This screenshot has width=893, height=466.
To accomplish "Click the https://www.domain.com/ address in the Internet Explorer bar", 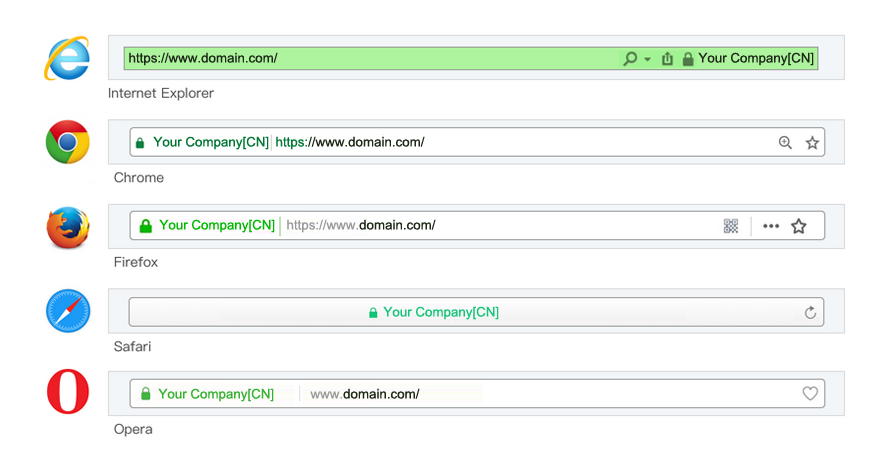I will pyautogui.click(x=203, y=58).
